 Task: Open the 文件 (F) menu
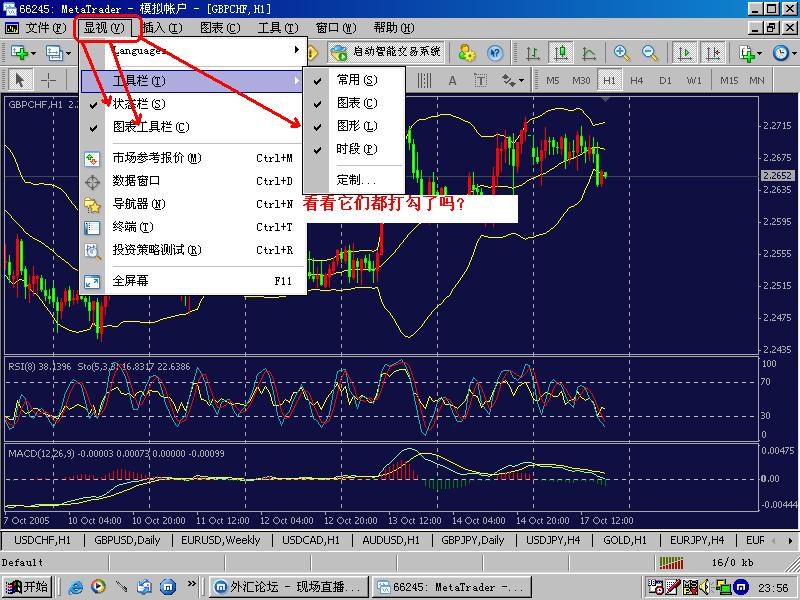click(46, 28)
